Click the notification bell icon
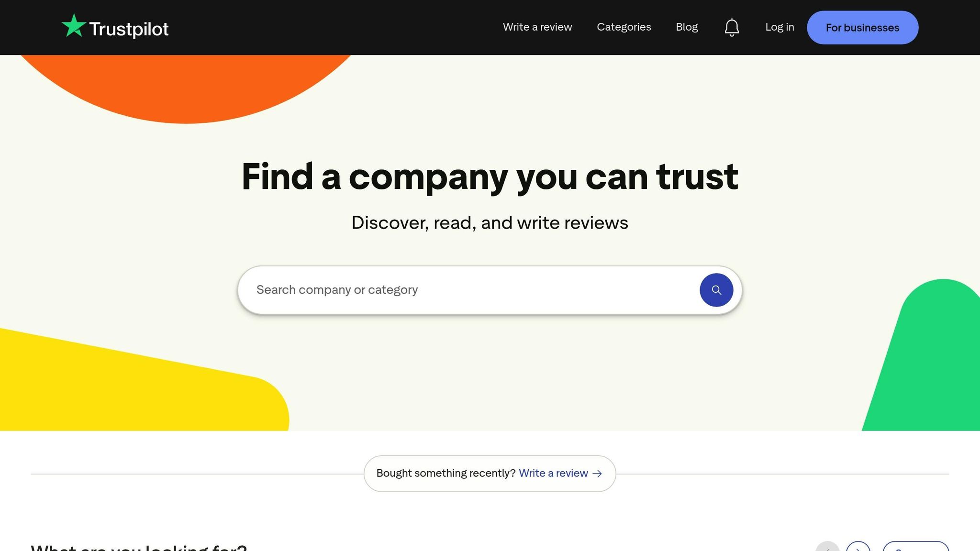 731,27
